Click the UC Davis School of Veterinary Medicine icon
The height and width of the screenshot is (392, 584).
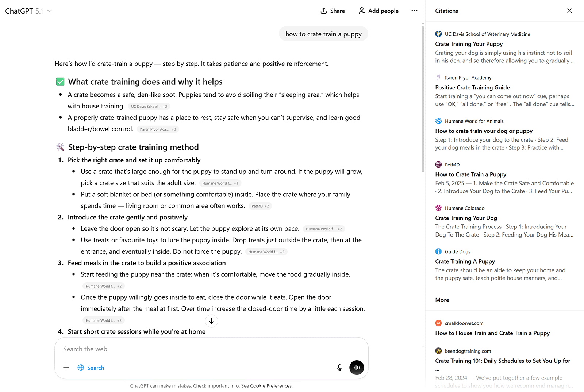pos(438,34)
